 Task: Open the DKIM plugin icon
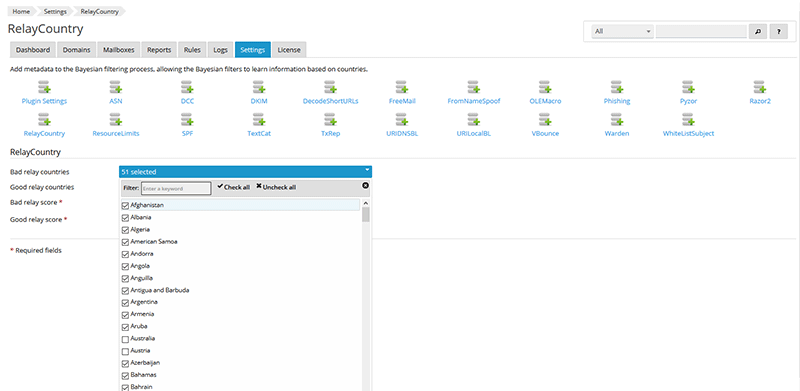(x=259, y=87)
